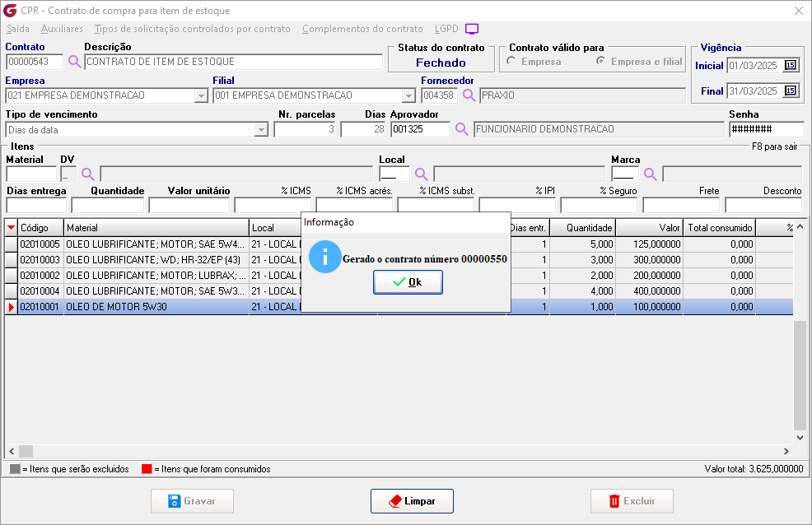Image resolution: width=812 pixels, height=525 pixels.
Task: Click the Material column header
Action: tap(156, 228)
